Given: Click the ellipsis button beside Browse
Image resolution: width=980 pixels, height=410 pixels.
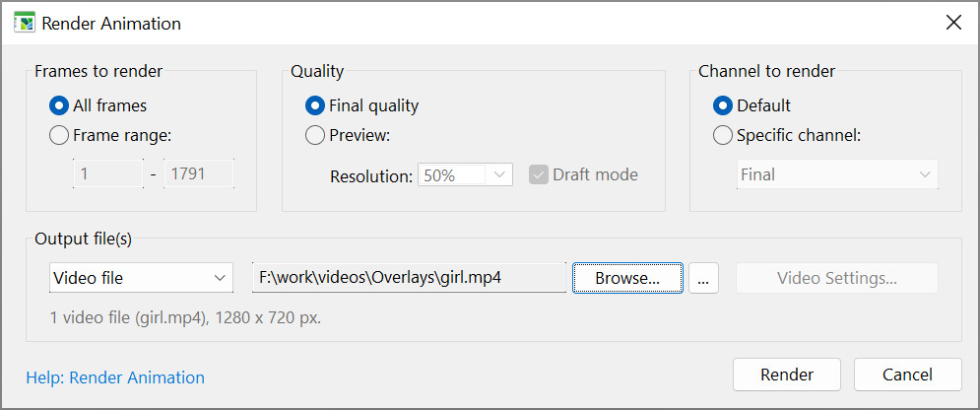Looking at the screenshot, I should (x=703, y=278).
